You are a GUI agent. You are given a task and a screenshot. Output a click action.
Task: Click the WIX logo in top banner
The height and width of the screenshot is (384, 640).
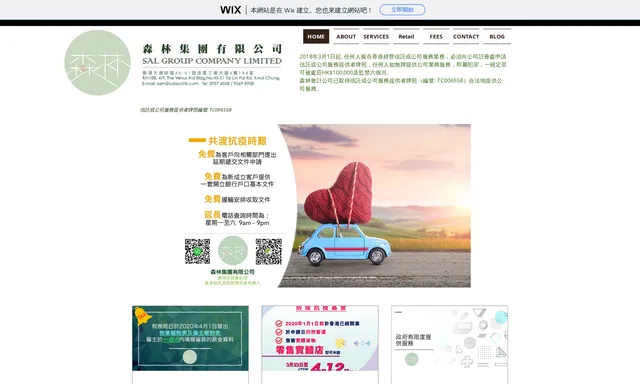tap(231, 10)
